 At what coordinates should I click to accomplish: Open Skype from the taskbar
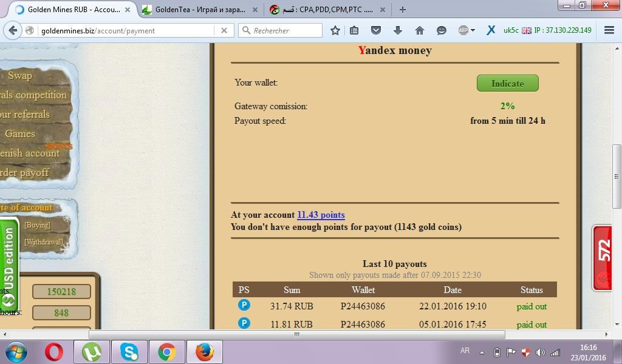coord(129,352)
